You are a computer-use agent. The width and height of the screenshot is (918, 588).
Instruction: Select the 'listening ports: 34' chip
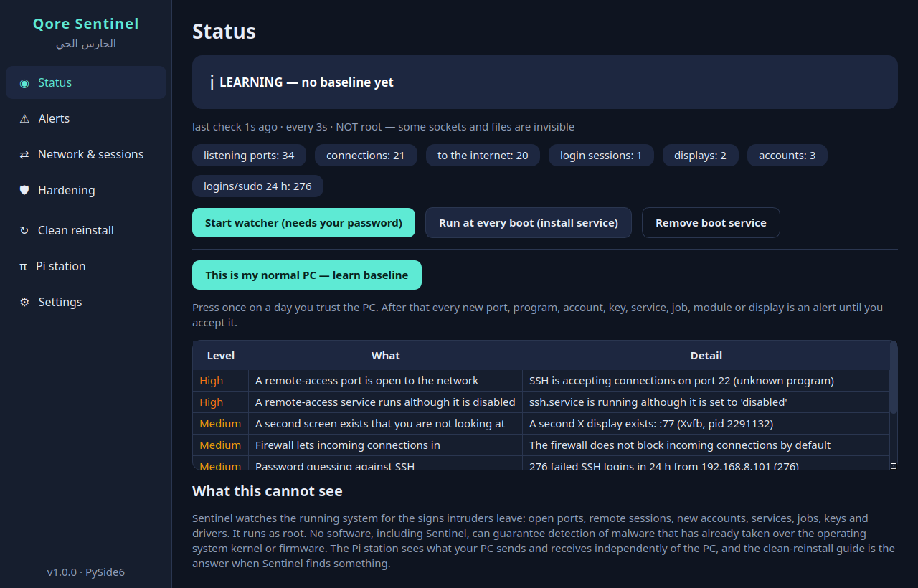point(249,156)
